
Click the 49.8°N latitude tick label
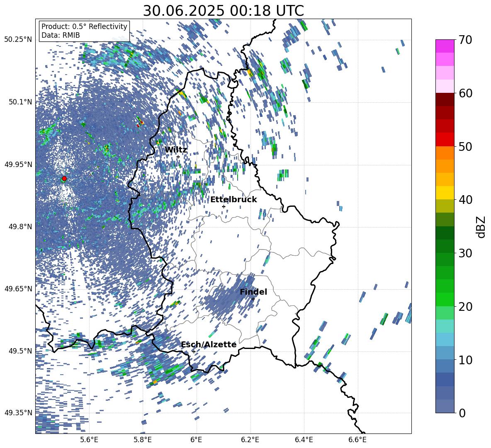coord(20,227)
